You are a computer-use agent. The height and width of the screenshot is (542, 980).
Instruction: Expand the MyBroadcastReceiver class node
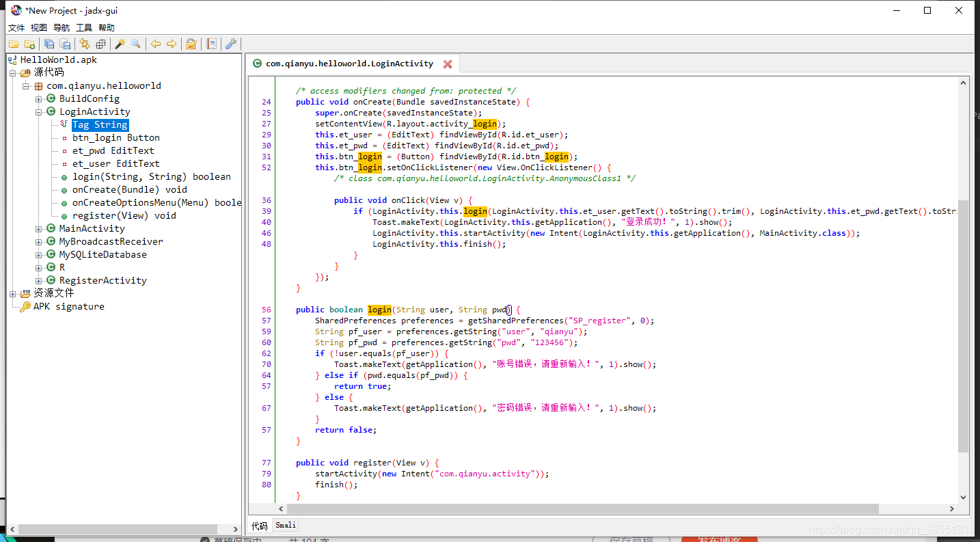tap(39, 242)
